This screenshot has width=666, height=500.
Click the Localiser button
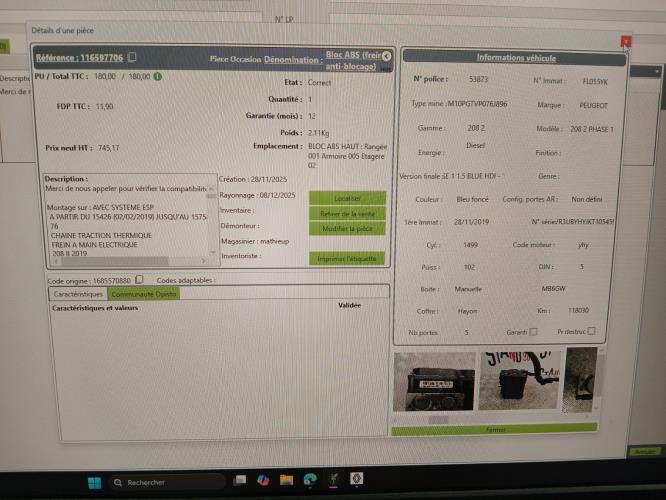tap(347, 198)
